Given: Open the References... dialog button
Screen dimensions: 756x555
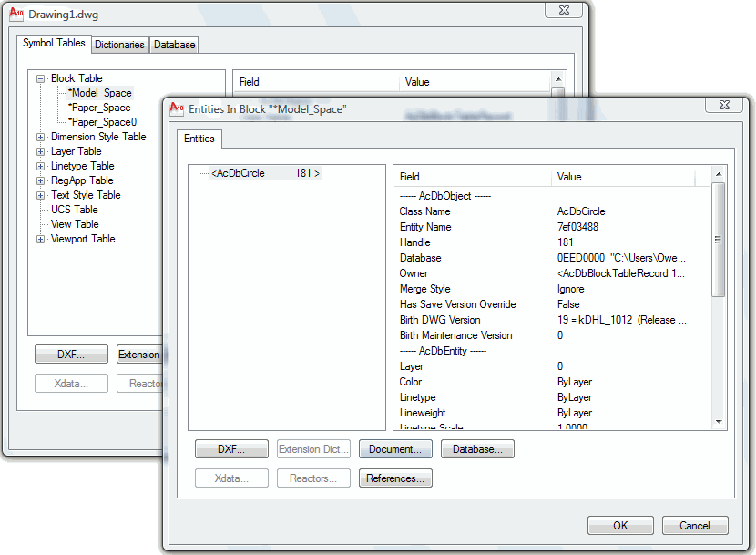Looking at the screenshot, I should click(x=395, y=478).
